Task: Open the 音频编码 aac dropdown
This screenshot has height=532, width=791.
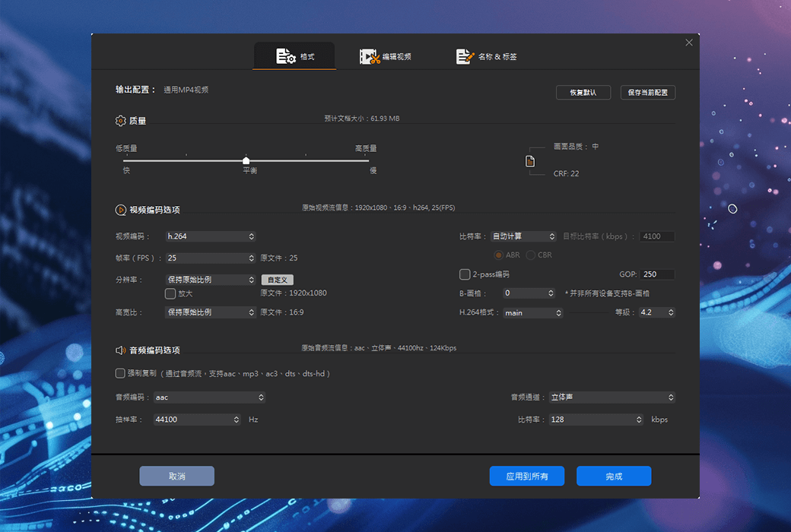Action: (209, 397)
